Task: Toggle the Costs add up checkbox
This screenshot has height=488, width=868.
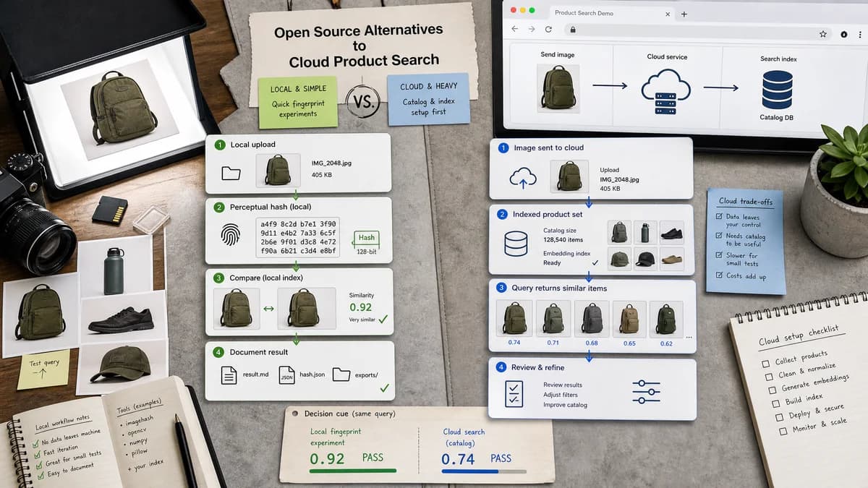Action: 719,275
